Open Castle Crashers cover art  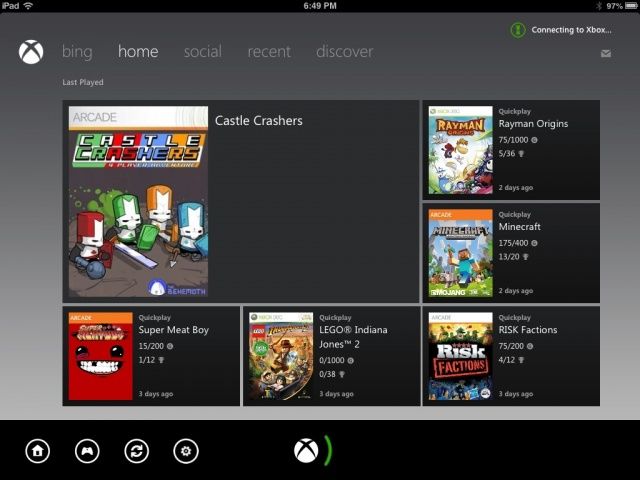138,201
